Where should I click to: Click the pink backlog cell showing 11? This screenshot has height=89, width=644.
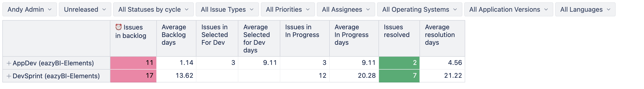[x=133, y=63]
